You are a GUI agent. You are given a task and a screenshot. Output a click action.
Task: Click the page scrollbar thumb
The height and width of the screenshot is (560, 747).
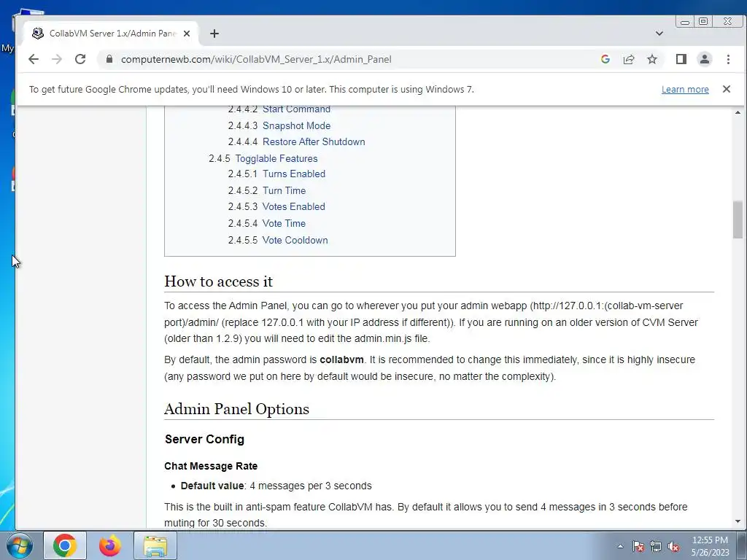pyautogui.click(x=738, y=220)
